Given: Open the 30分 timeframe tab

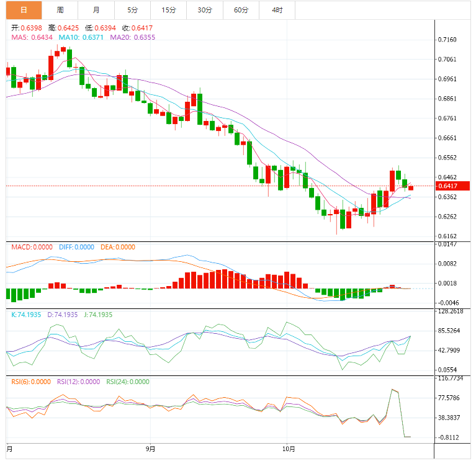Looking at the screenshot, I should [x=205, y=10].
